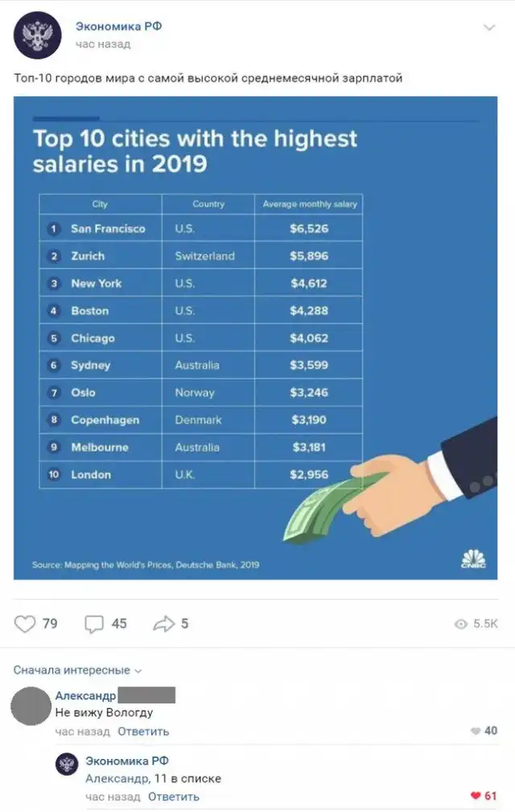Open comments via speech bubble icon
Image resolution: width=515 pixels, height=812 pixels.
[95, 624]
